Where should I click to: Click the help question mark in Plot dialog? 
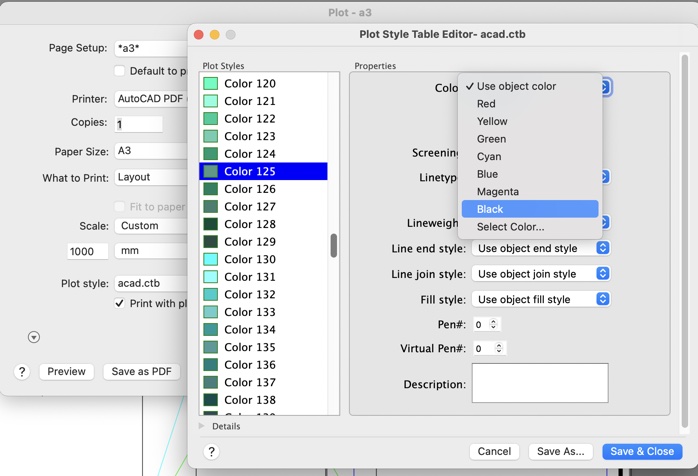22,372
